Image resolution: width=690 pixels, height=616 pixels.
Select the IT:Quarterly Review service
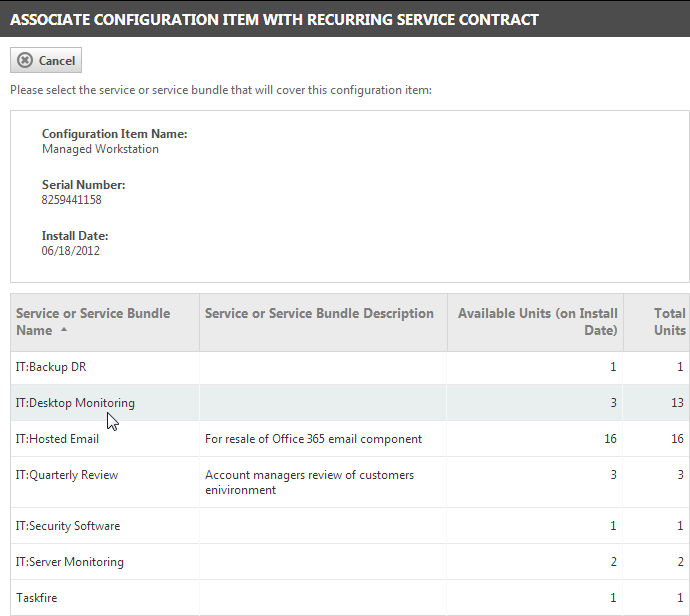click(x=350, y=482)
